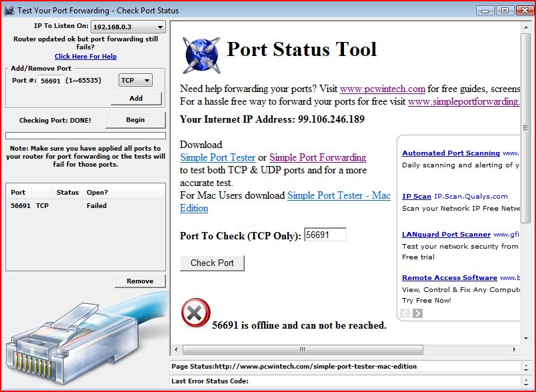This screenshot has height=392, width=536.
Task: Click the Begin button
Action: tap(135, 120)
